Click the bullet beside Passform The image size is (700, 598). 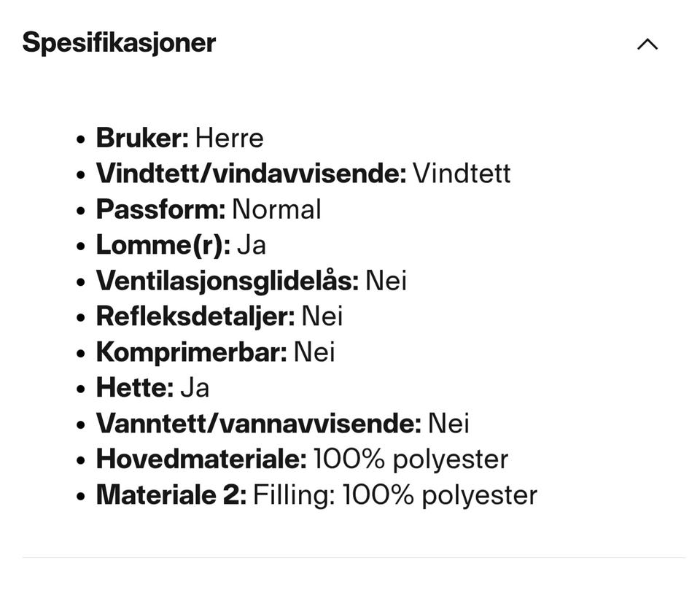pyautogui.click(x=79, y=209)
